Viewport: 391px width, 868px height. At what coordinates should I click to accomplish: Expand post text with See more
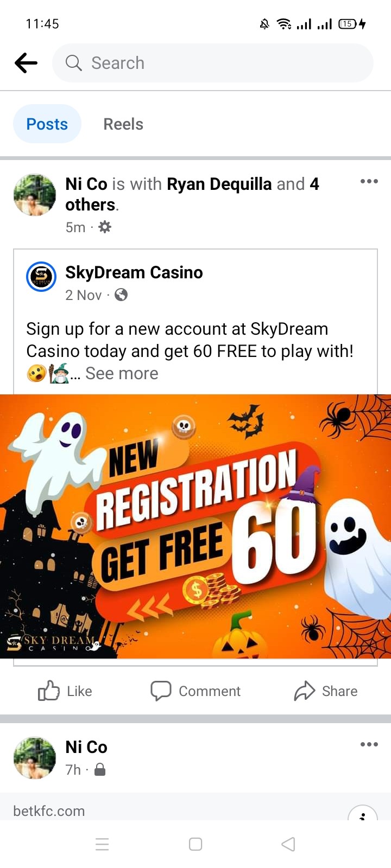coord(122,373)
